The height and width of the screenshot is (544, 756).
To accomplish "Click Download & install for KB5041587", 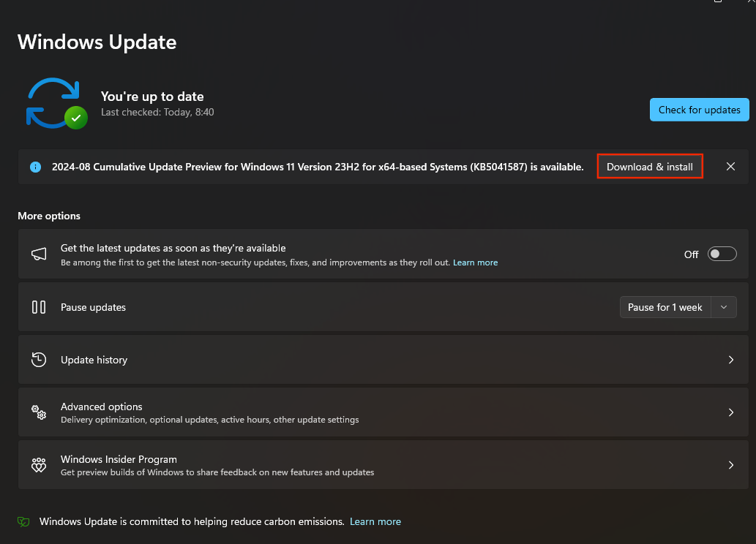I will point(649,166).
